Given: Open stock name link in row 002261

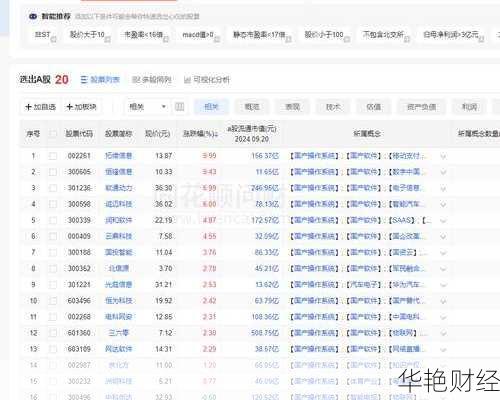Looking at the screenshot, I should tap(119, 156).
